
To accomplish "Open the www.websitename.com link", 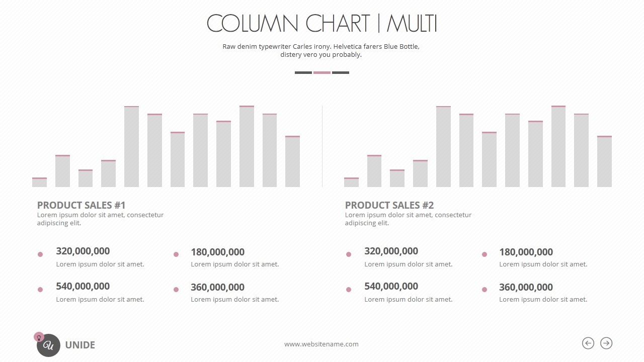I will point(321,344).
